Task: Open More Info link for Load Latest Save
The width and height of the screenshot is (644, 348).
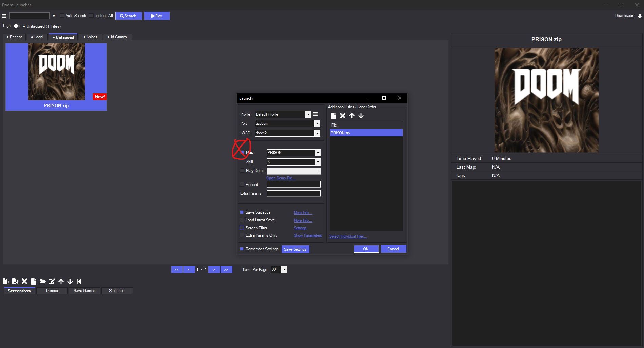Action: (303, 220)
